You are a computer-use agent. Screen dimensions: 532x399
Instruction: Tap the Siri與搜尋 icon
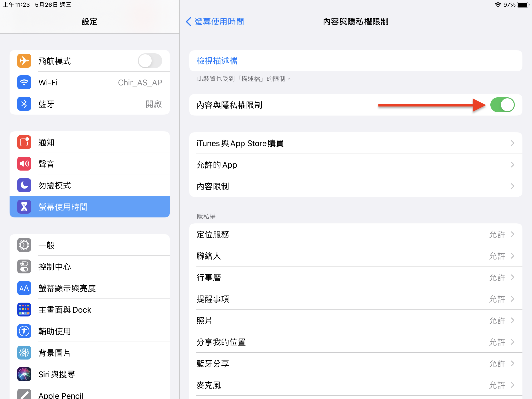click(x=24, y=374)
